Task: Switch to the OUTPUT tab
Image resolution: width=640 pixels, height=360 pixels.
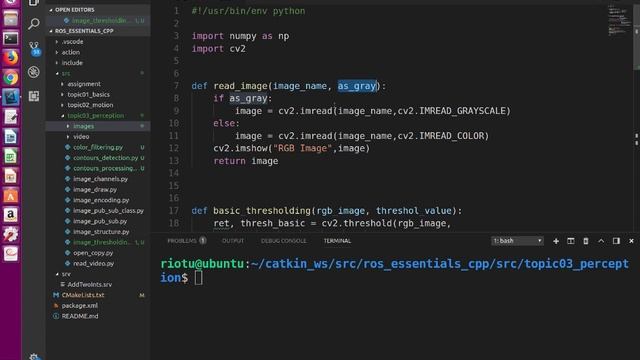Action: click(x=233, y=241)
